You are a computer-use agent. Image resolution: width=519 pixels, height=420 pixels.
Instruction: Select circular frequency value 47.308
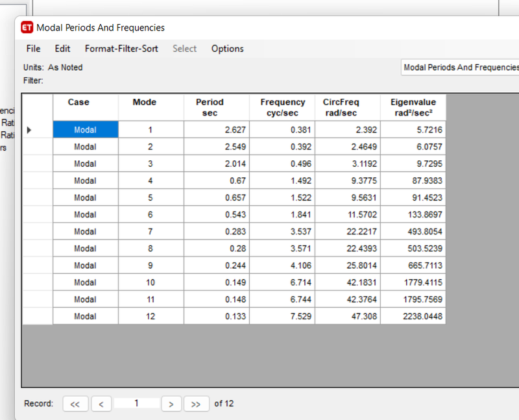pos(348,316)
